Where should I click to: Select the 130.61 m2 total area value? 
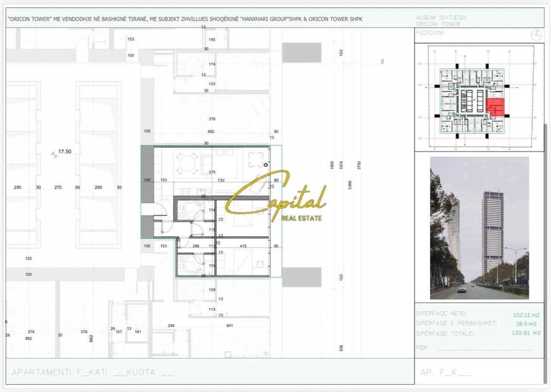(x=527, y=333)
